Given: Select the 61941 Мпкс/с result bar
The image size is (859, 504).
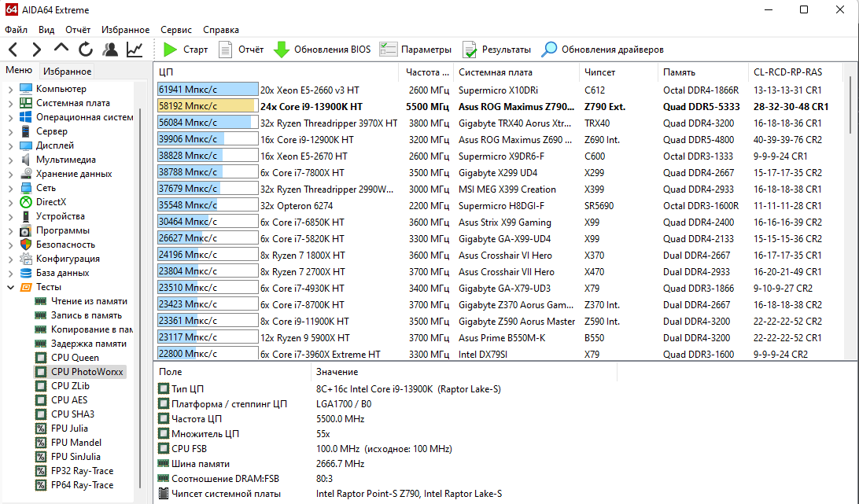Looking at the screenshot, I should pyautogui.click(x=208, y=90).
